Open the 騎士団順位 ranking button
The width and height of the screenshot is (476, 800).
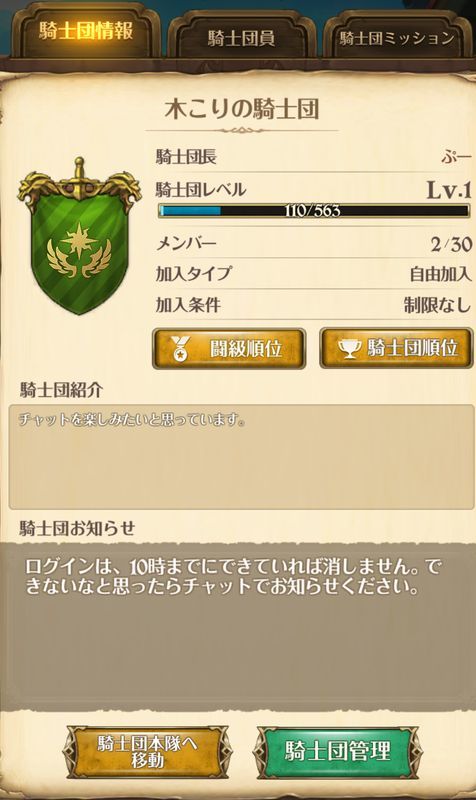point(396,348)
